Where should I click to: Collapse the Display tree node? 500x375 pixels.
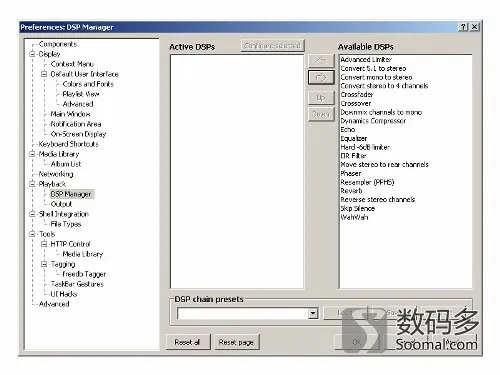(32, 54)
